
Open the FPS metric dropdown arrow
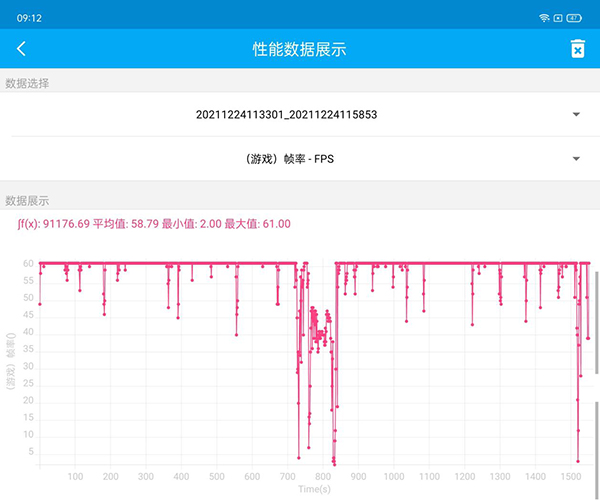tap(576, 159)
